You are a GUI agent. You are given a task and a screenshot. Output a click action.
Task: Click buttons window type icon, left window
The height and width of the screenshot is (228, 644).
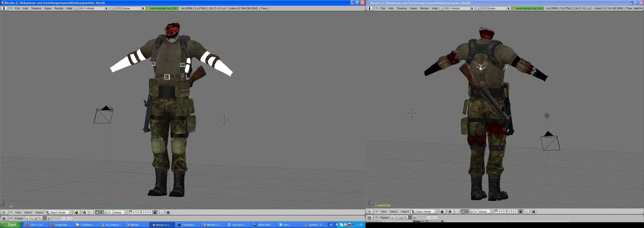point(5,218)
